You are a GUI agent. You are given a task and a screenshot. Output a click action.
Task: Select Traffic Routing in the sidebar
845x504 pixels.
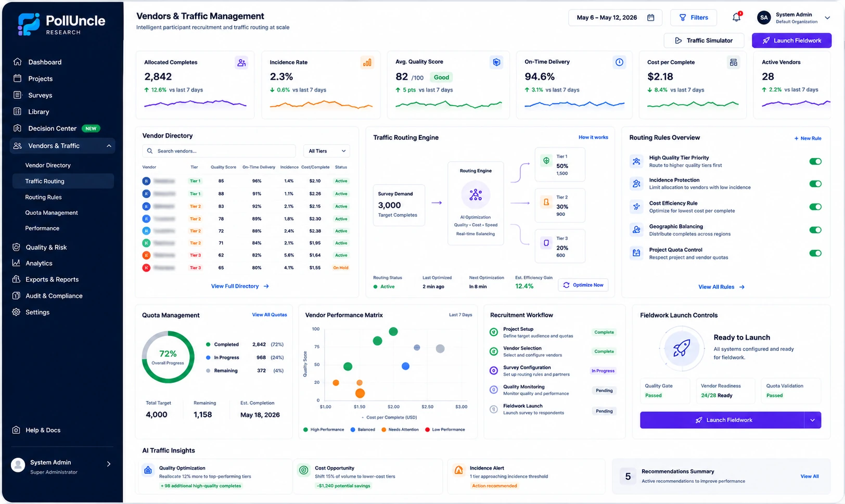tap(62, 181)
